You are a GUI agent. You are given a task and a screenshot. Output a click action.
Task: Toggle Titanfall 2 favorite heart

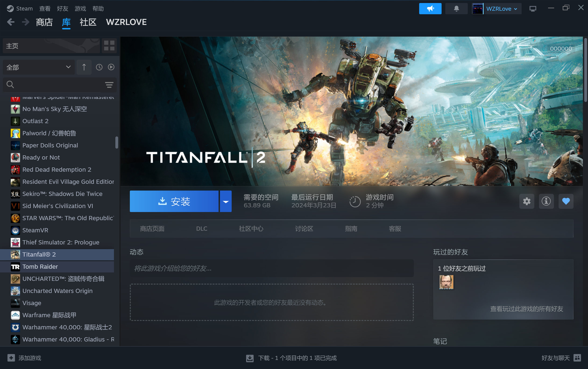(566, 201)
